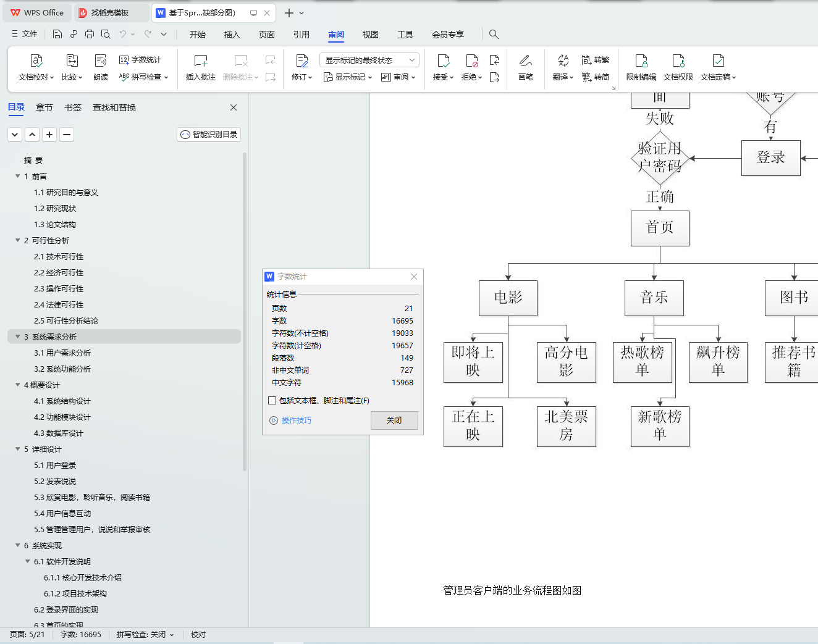Close the navigation pane with X
818x644 pixels.
coord(234,107)
